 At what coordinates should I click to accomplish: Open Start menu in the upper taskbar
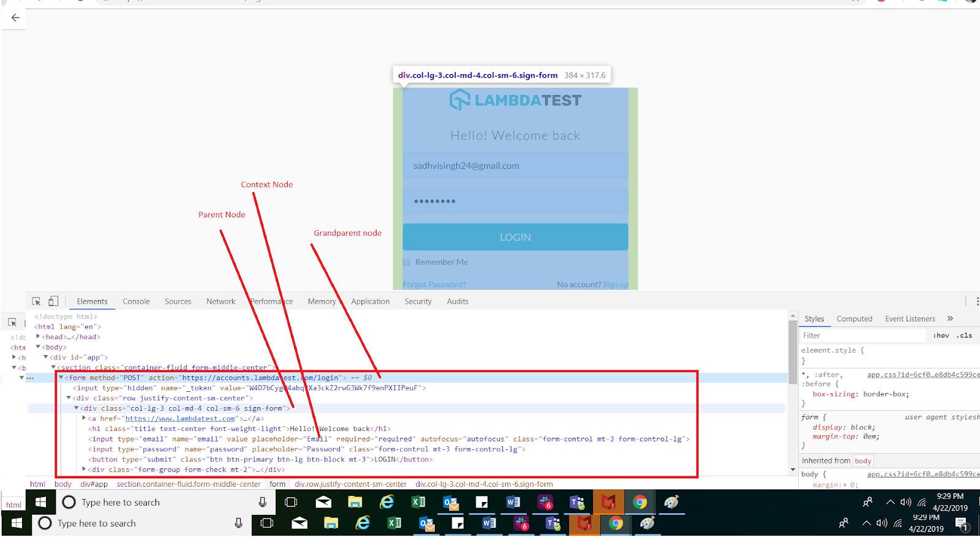tap(41, 502)
